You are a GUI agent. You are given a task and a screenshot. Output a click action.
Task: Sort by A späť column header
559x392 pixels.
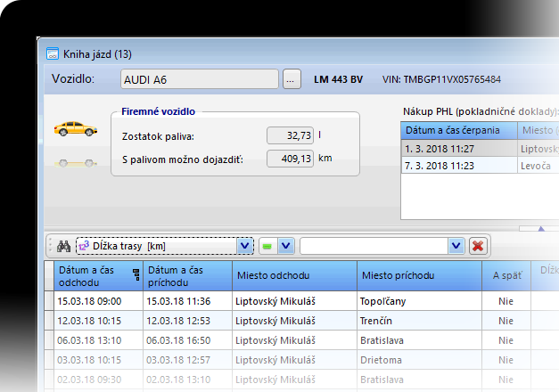[x=506, y=276]
